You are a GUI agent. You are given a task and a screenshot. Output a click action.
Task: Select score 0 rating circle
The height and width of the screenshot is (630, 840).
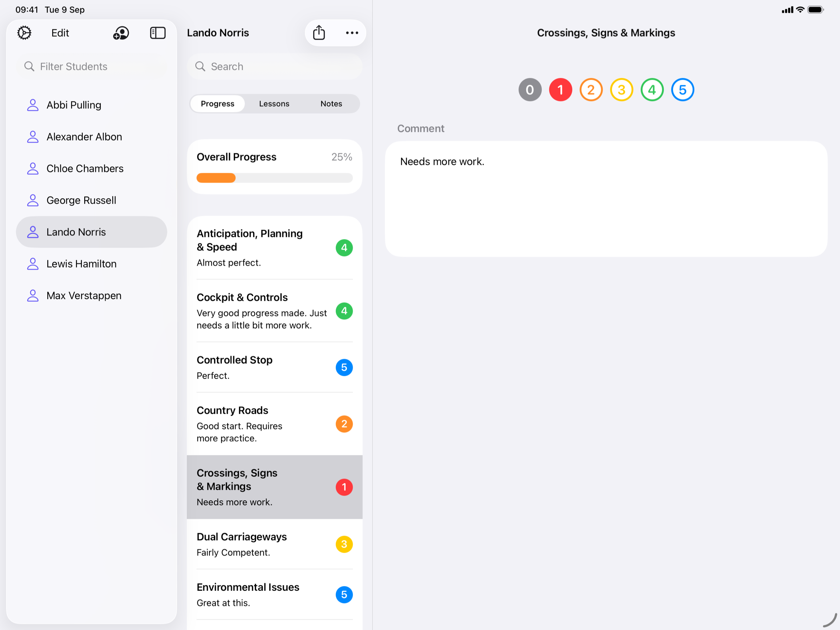point(530,90)
